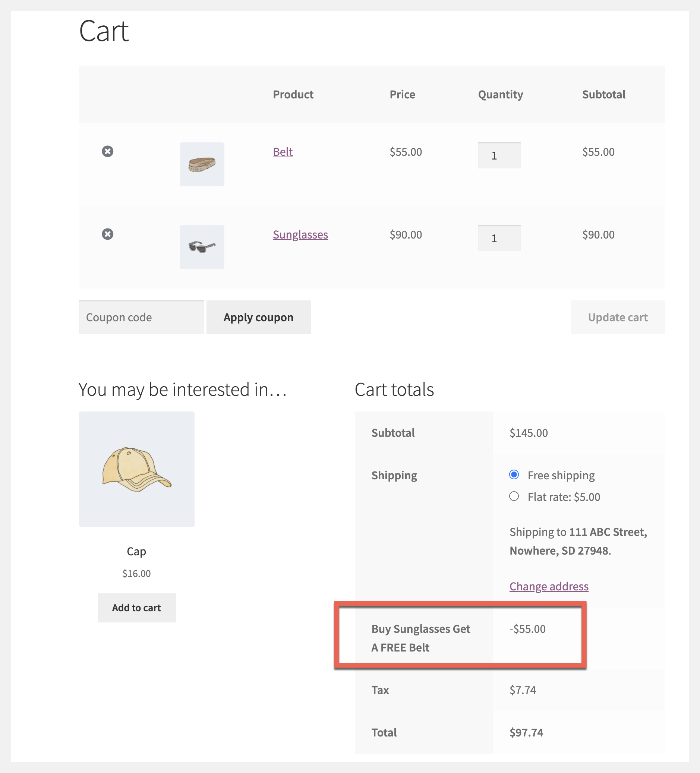Select the Free shipping option
This screenshot has width=700, height=773.
click(514, 475)
